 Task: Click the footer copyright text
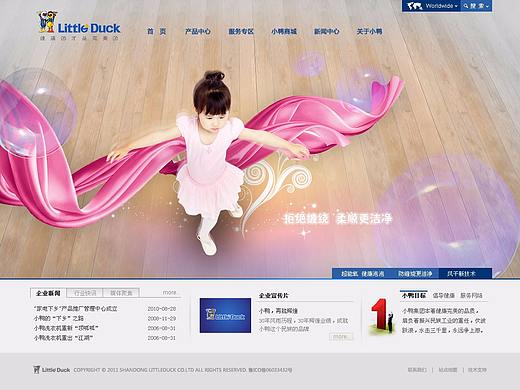coord(183,370)
